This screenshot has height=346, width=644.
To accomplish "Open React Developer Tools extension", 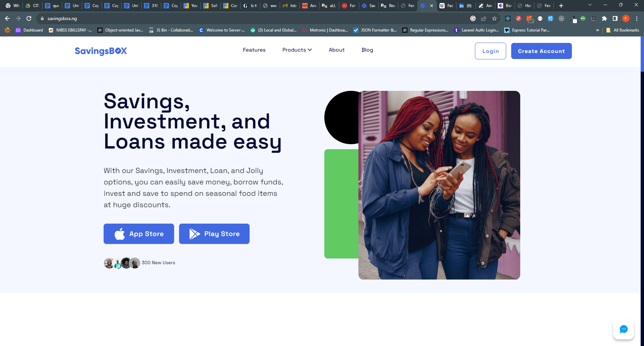I will click(x=508, y=18).
